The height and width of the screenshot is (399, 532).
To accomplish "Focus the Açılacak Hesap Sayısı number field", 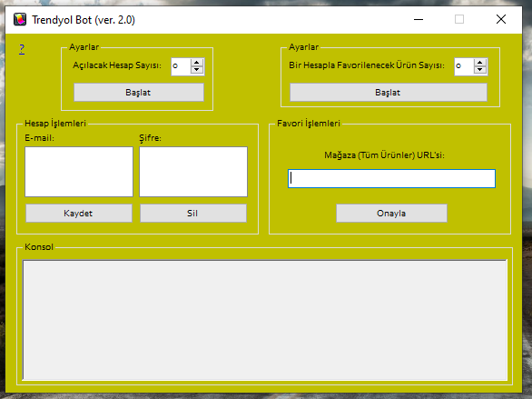I will (x=182, y=66).
